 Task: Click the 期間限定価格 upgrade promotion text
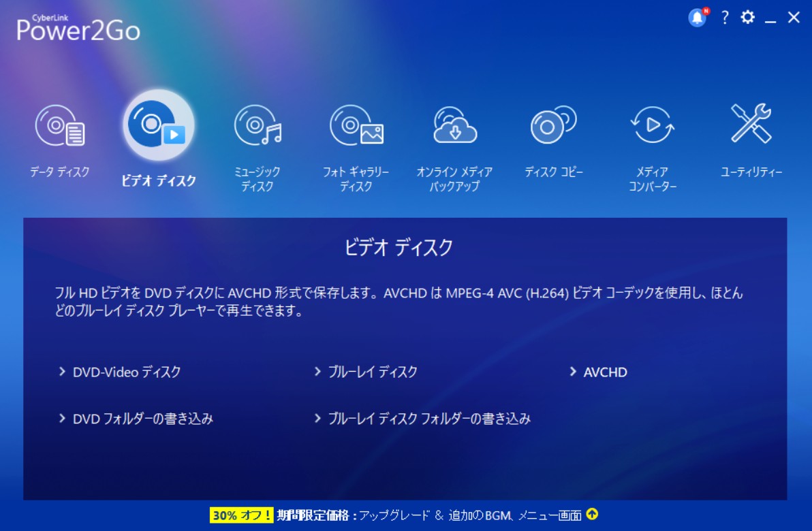click(x=429, y=515)
